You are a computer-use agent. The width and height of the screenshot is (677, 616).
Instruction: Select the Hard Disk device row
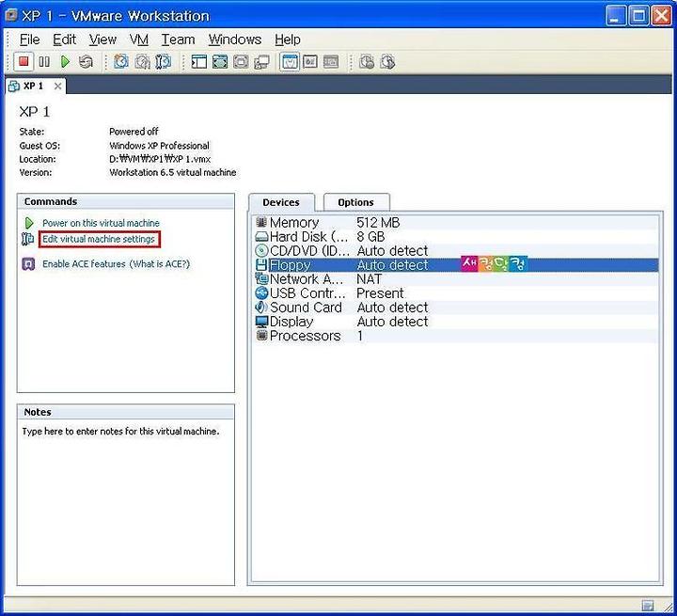pyautogui.click(x=456, y=237)
